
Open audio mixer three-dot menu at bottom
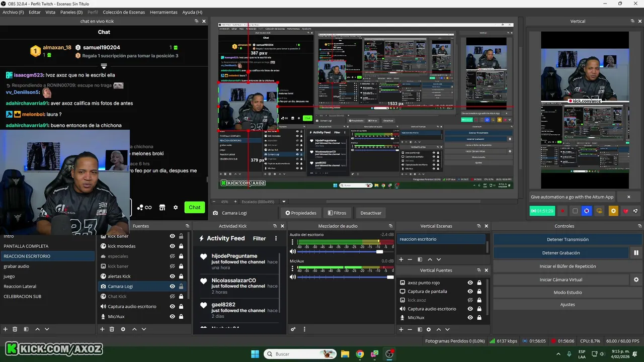tap(304, 329)
